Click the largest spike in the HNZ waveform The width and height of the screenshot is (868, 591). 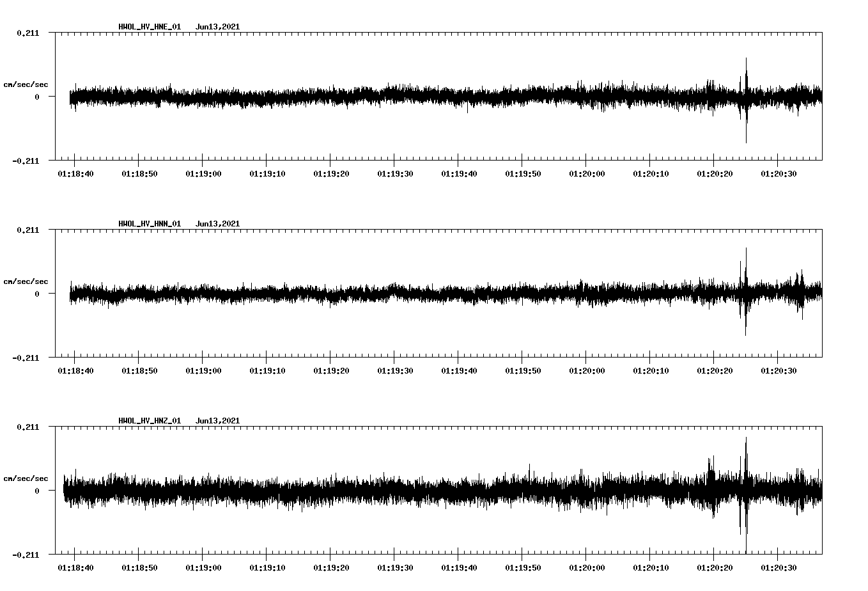[x=746, y=495]
